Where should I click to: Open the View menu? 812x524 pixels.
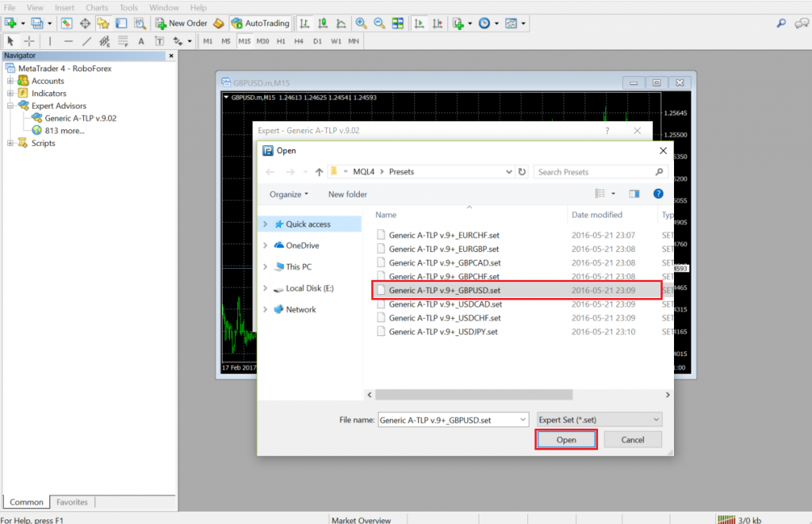35,8
